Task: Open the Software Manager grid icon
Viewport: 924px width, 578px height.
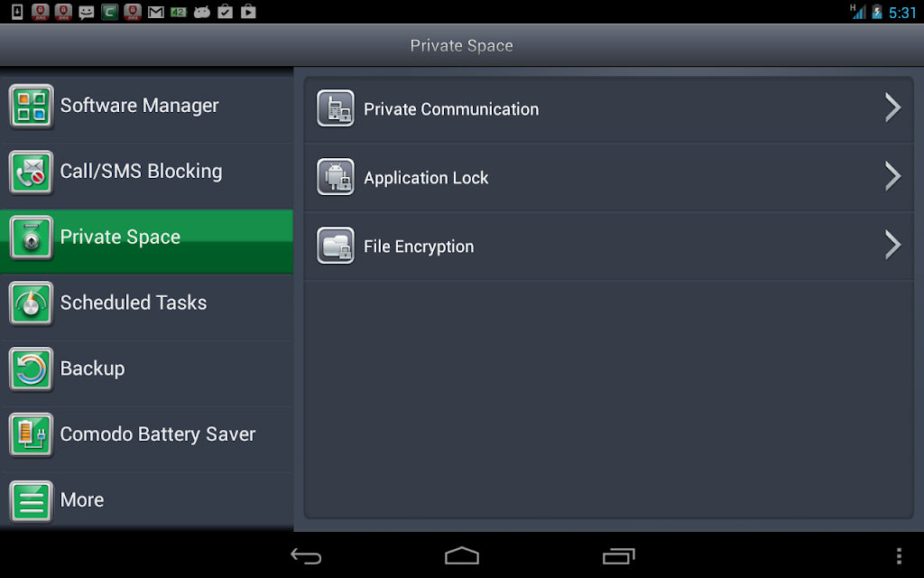Action: tap(32, 107)
